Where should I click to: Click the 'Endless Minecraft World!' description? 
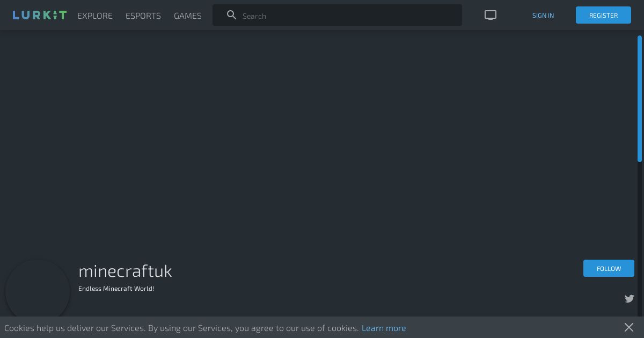[x=116, y=288]
